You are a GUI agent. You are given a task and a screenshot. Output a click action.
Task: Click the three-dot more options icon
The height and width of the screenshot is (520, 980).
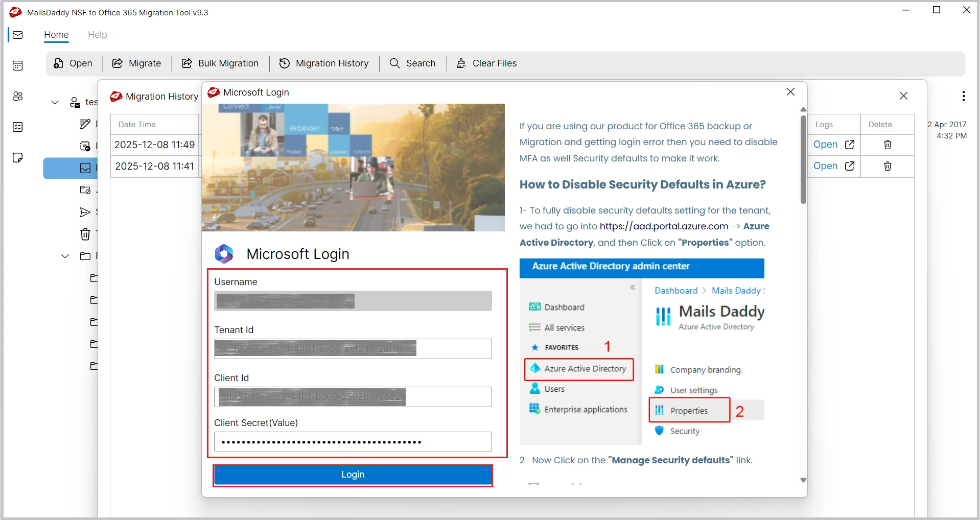coord(963,96)
